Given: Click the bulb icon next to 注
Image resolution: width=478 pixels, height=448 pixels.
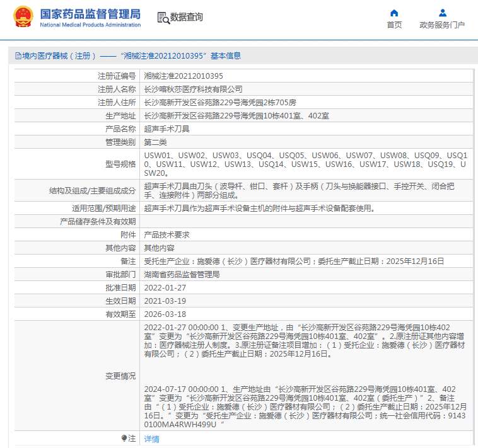Looking at the screenshot, I should [124, 438].
